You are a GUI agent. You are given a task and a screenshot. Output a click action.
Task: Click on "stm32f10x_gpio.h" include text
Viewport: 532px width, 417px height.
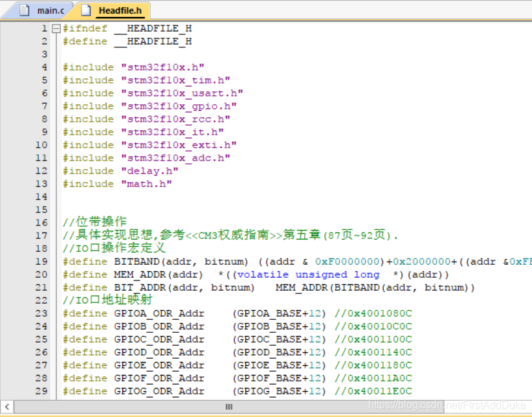[x=179, y=106]
